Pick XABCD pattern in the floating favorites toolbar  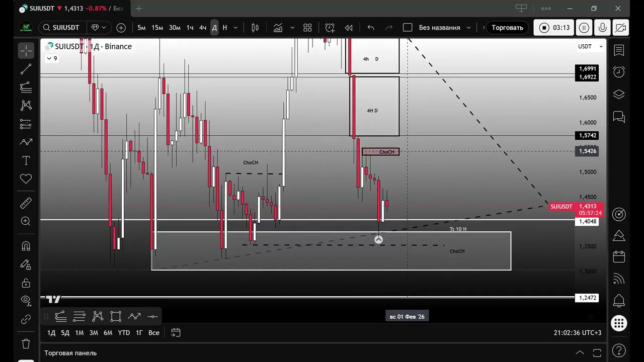coord(98,316)
